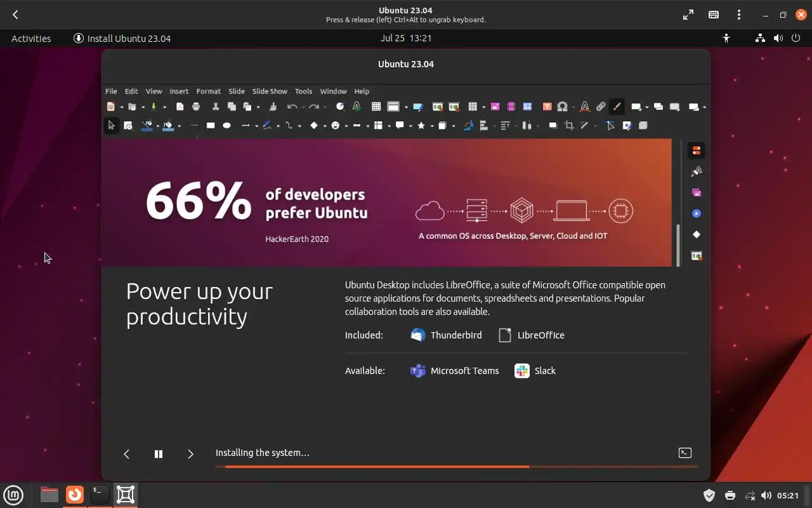This screenshot has height=508, width=812.
Task: Click the Ellipse shape tool
Action: (x=226, y=126)
